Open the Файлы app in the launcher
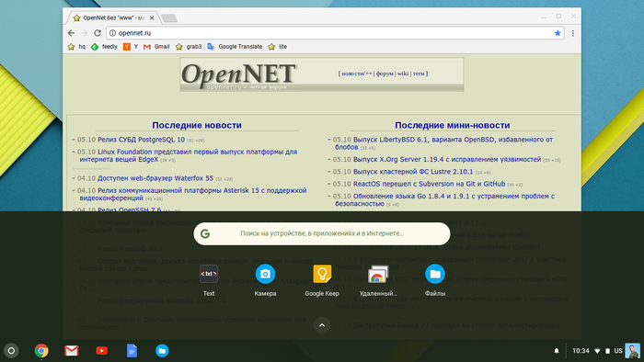Viewport: 644px width, 362px height. 435,280
